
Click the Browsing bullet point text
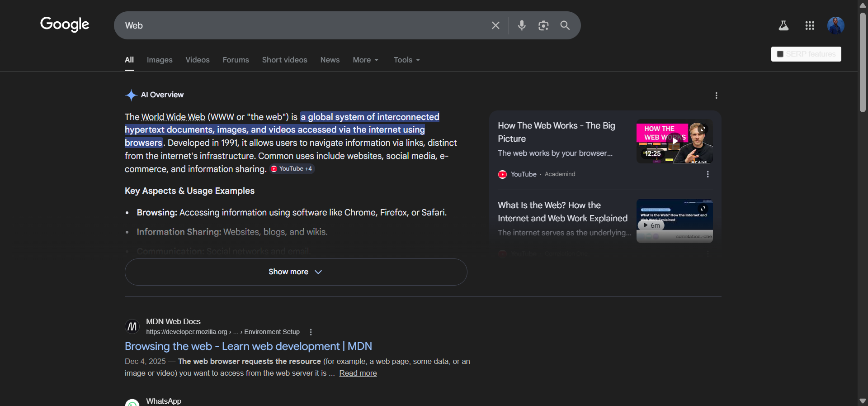tap(292, 213)
